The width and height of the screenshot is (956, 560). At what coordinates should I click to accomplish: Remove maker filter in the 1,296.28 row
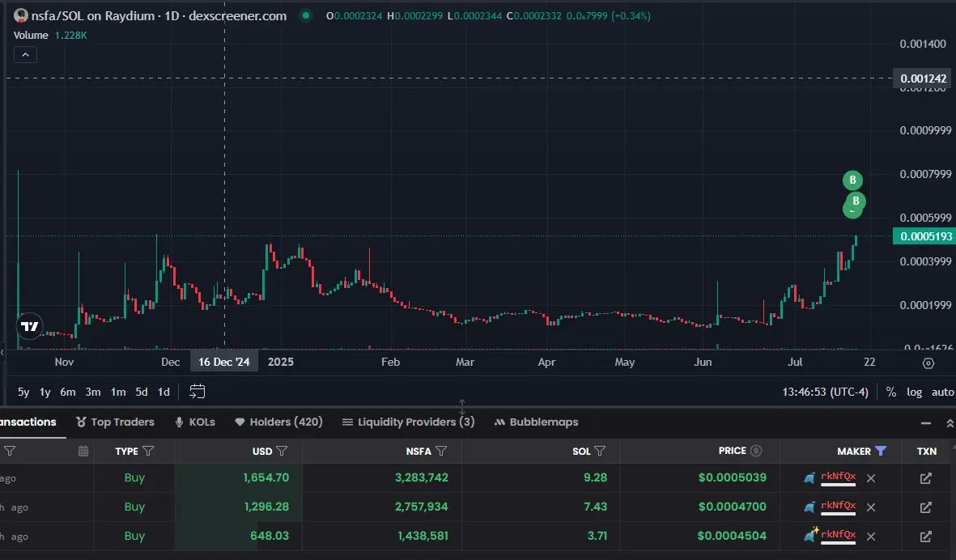point(871,507)
